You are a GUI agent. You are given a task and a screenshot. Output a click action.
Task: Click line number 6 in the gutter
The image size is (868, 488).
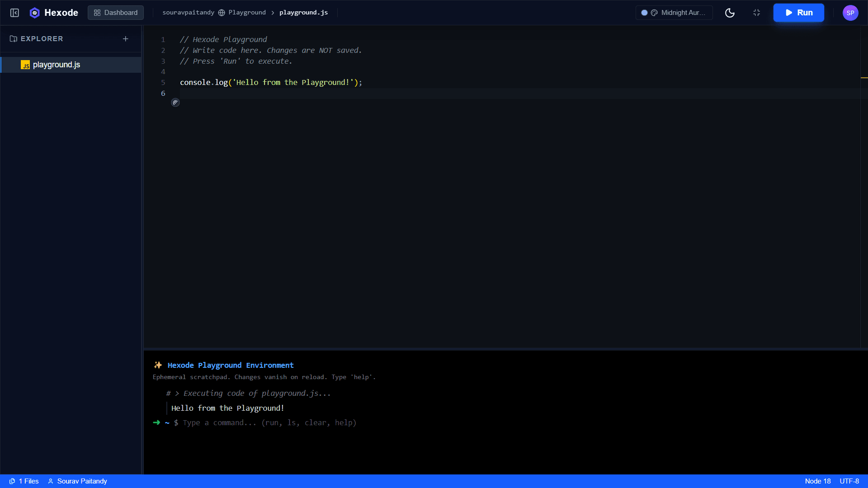(x=163, y=93)
